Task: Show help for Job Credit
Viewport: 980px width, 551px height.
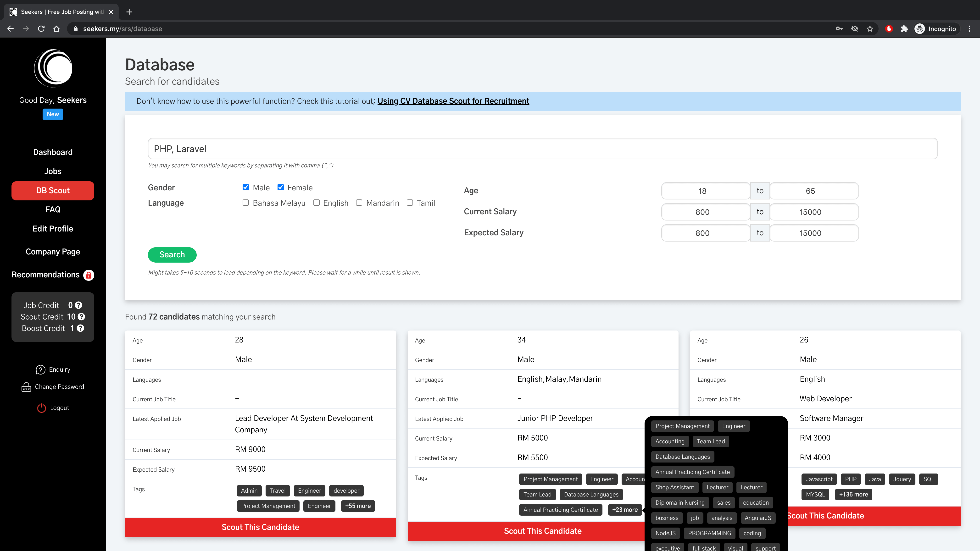Action: tap(78, 305)
